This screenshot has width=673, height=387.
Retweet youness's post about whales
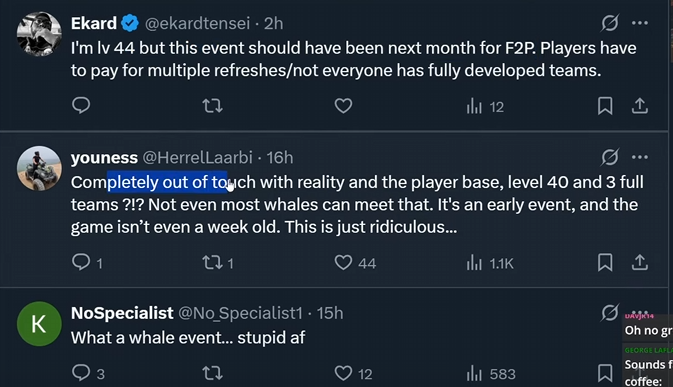coord(218,263)
